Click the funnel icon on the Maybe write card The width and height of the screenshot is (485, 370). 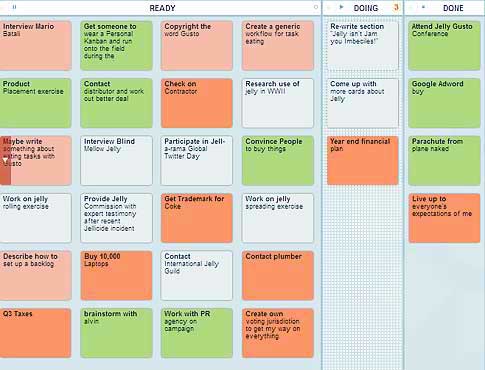click(x=5, y=161)
